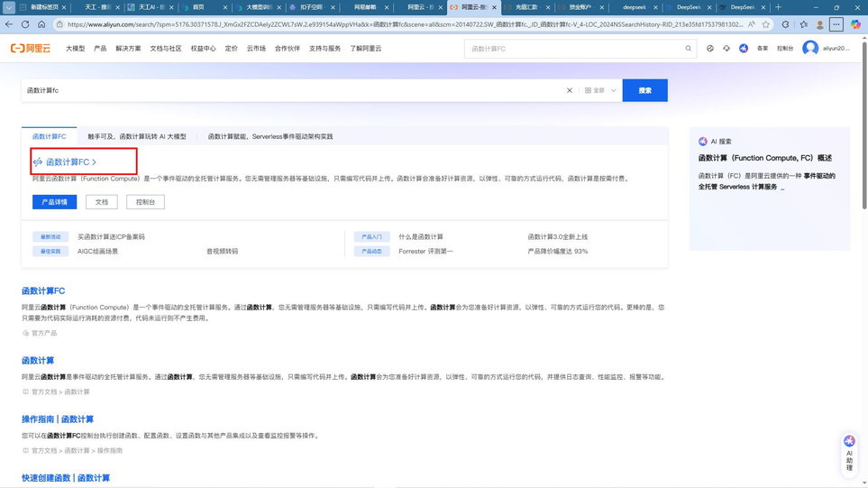868x488 pixels.
Task: Open the tab actions menu at tab bar start
Action: click(9, 7)
